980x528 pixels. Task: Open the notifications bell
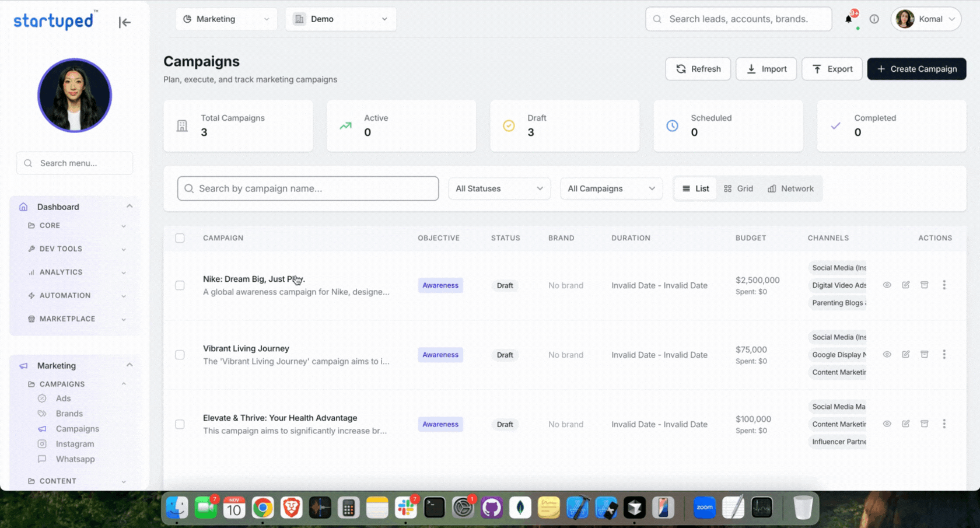pyautogui.click(x=850, y=19)
